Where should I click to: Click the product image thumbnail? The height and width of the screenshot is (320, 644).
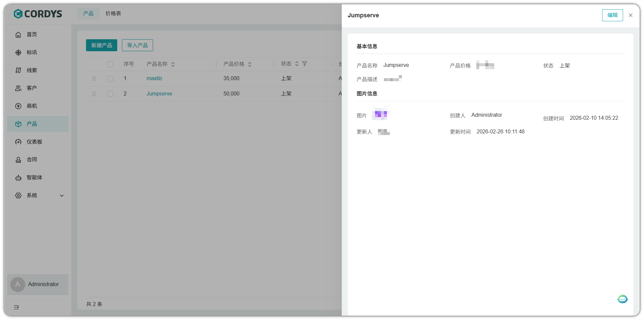click(x=381, y=114)
